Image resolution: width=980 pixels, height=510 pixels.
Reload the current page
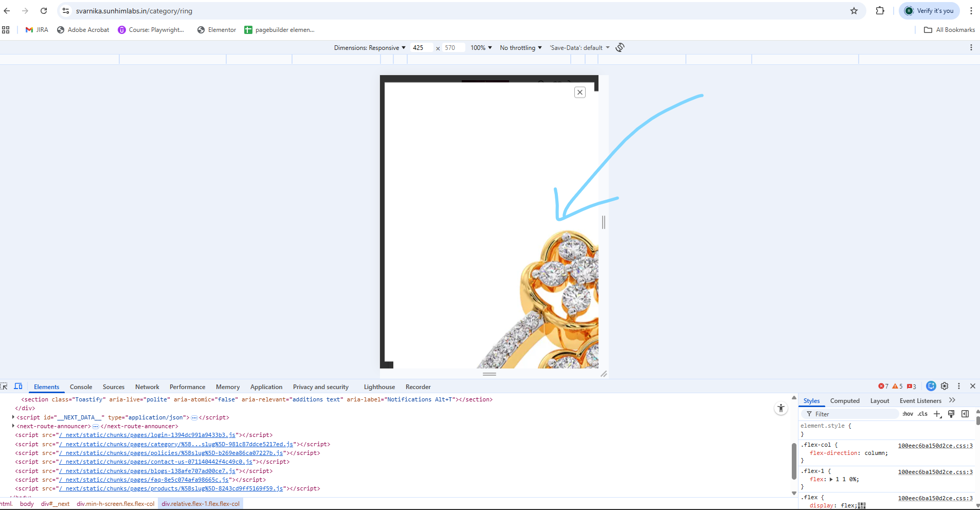[x=44, y=11]
